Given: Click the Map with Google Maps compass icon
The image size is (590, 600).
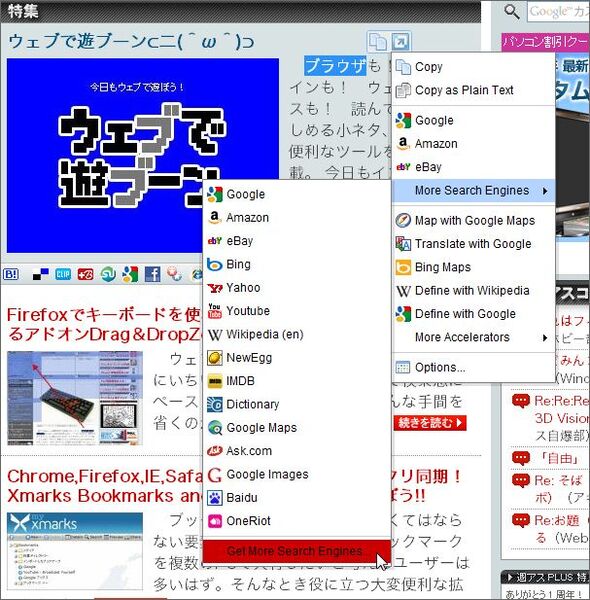Looking at the screenshot, I should point(403,220).
